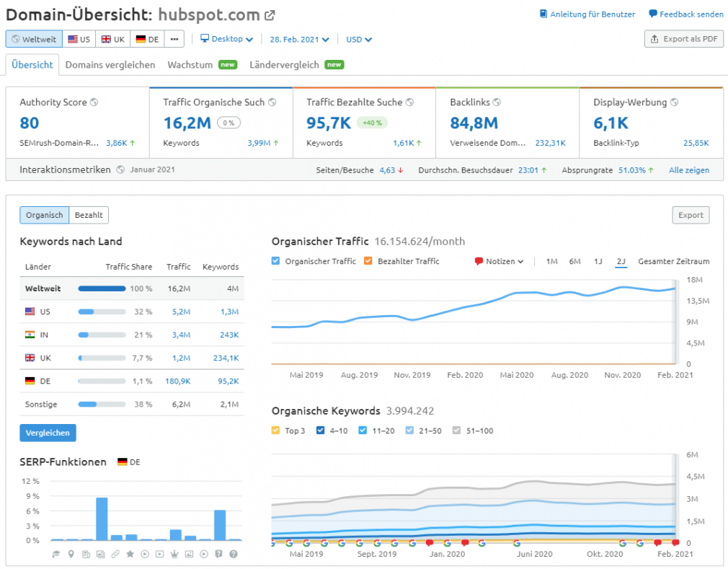Click globe icon beside Display-Werbung heading

click(674, 102)
